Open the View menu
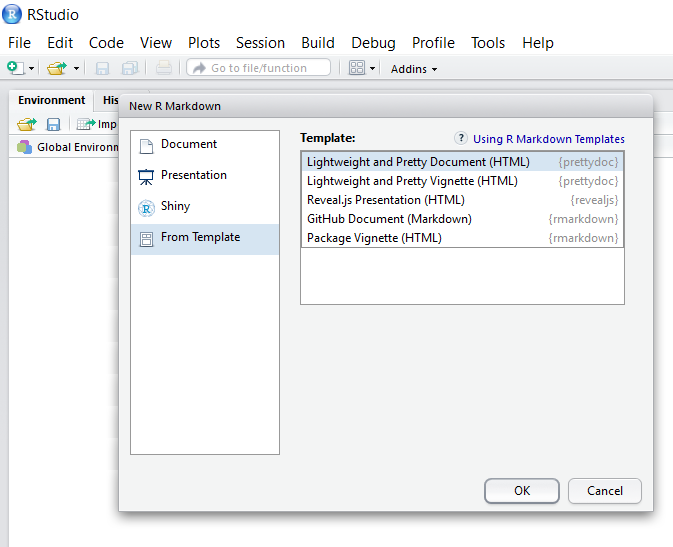This screenshot has width=673, height=547. pos(156,43)
